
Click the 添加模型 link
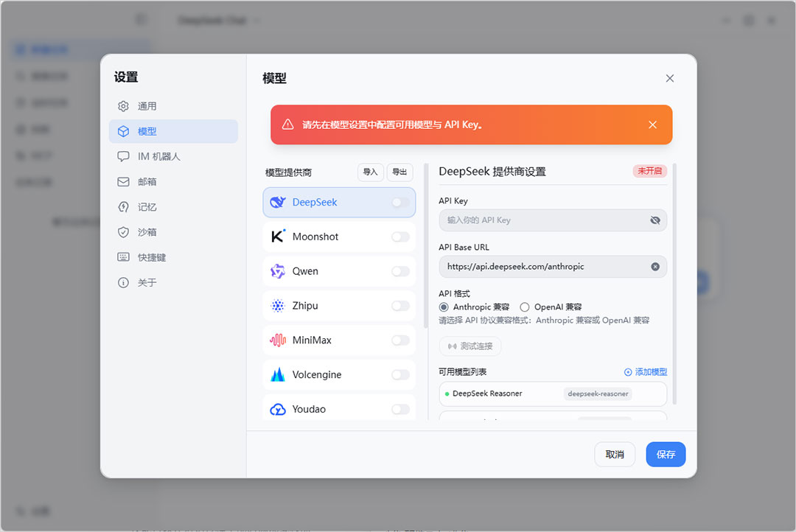coord(645,372)
